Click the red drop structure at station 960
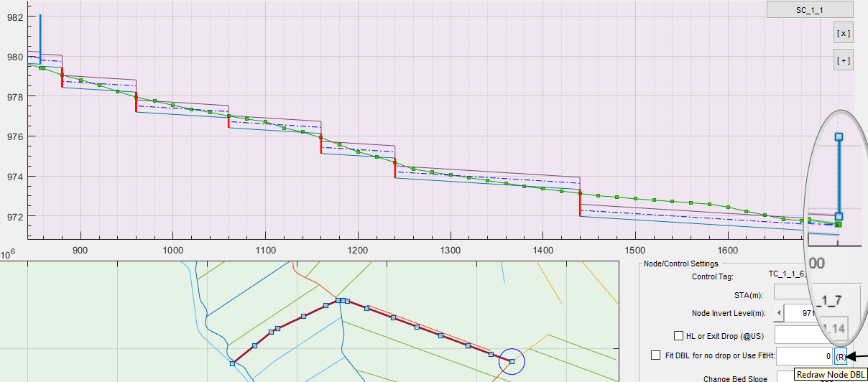Image resolution: width=868 pixels, height=382 pixels. [x=136, y=103]
